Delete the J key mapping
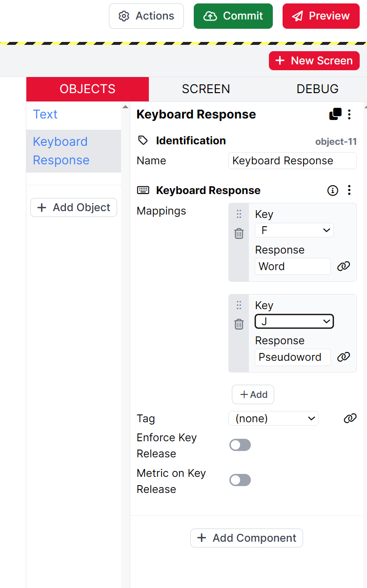 coord(239,324)
